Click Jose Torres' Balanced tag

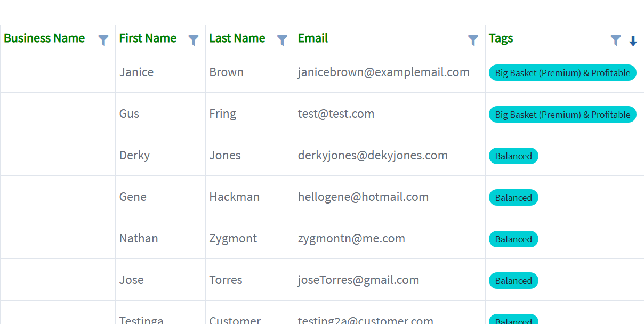point(513,281)
